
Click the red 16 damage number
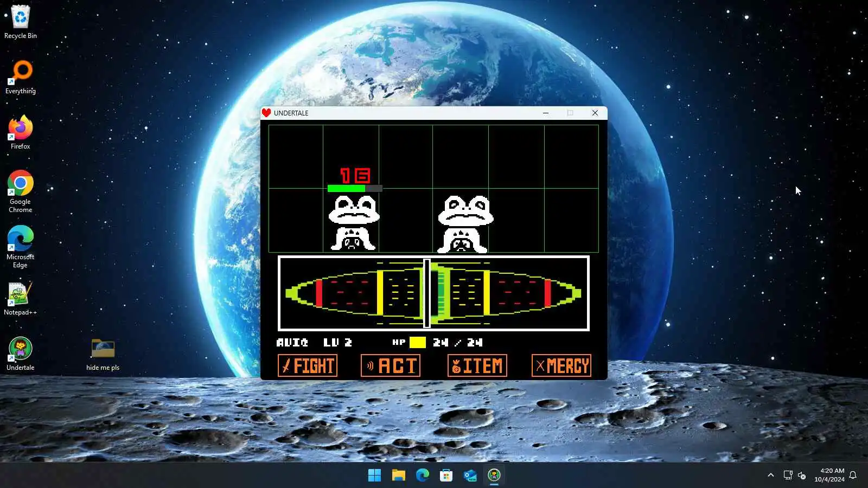tap(355, 176)
